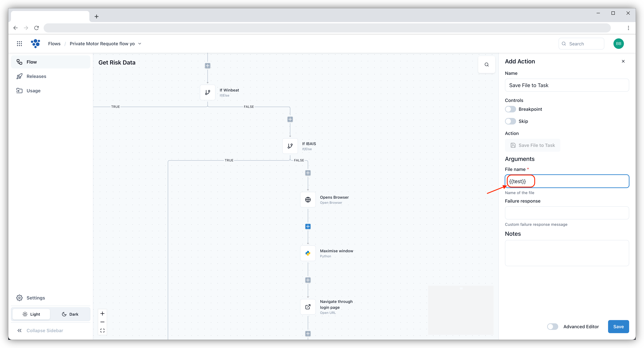Enable the Breakpoint toggle
The image size is (644, 348).
tap(510, 109)
